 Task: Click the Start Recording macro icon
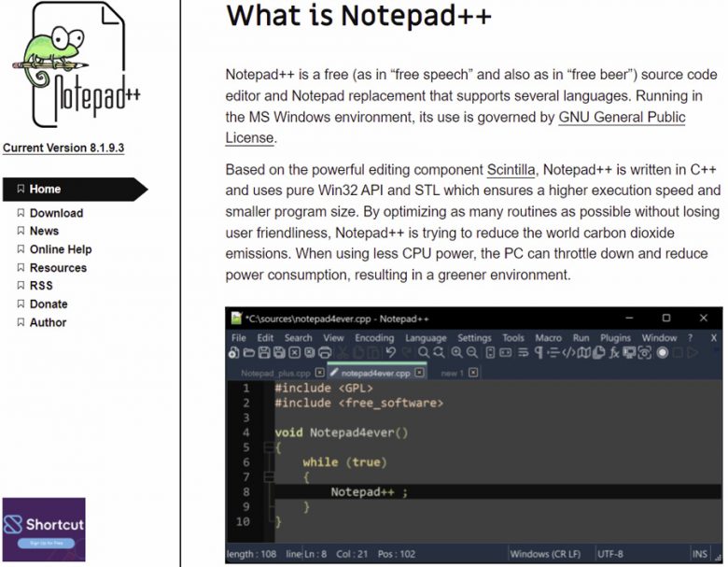(x=663, y=352)
